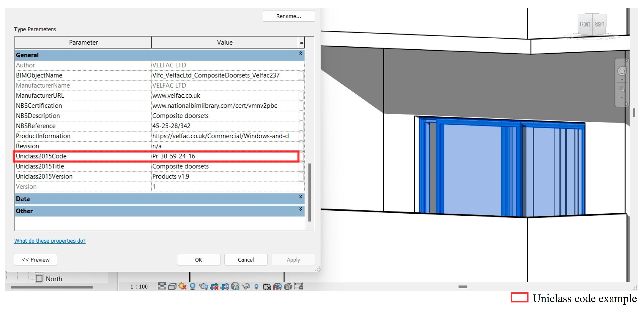Toggle the Crop View icon

[x=214, y=286]
